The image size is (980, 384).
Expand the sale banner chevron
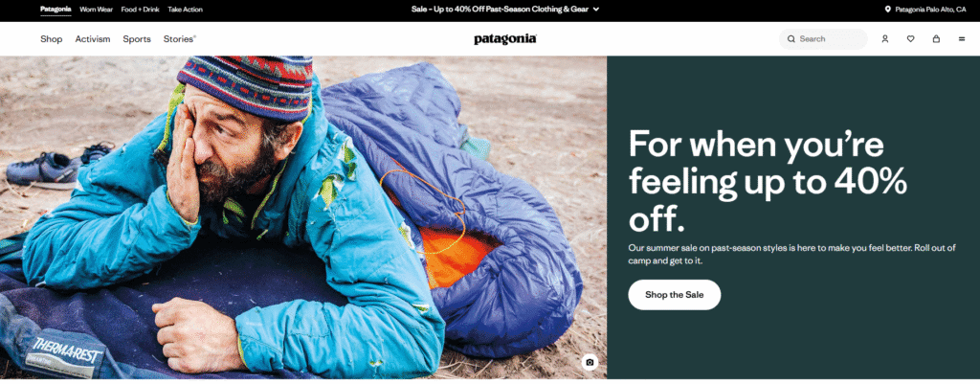point(595,10)
